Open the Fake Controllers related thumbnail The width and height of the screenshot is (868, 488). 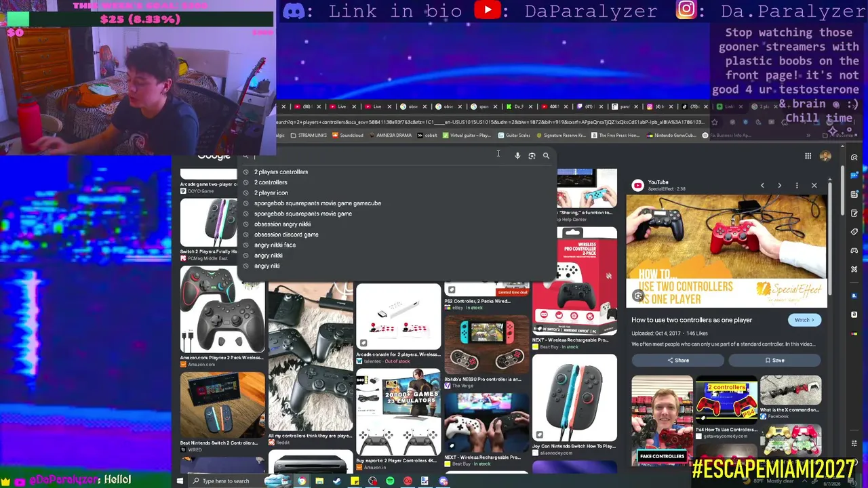click(662, 420)
